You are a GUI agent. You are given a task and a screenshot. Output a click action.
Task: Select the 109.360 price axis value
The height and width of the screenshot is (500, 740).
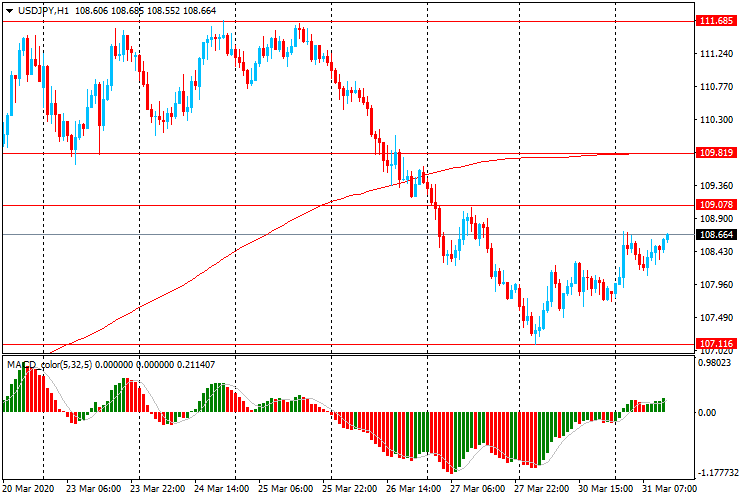pos(716,186)
